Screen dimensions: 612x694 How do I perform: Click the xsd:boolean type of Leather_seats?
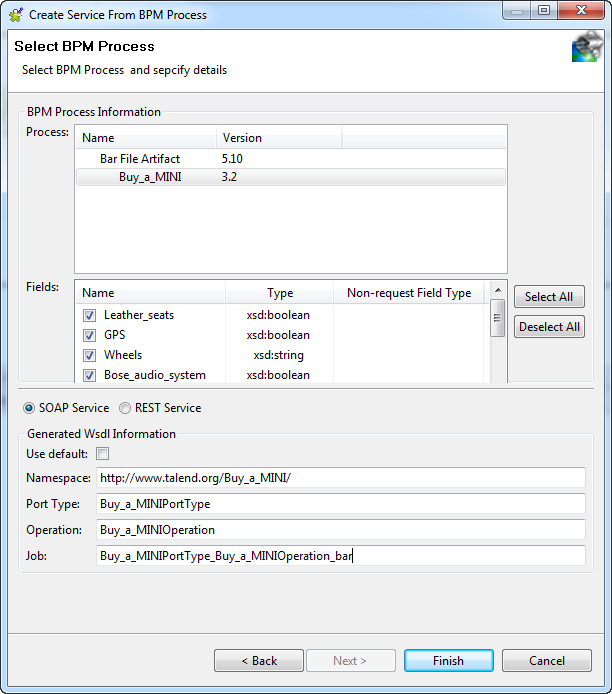click(x=278, y=315)
